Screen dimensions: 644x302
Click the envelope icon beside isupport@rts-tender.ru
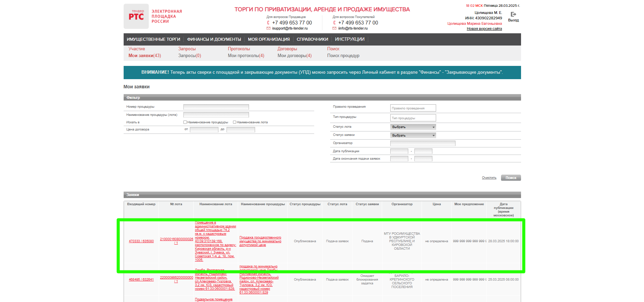coord(268,29)
